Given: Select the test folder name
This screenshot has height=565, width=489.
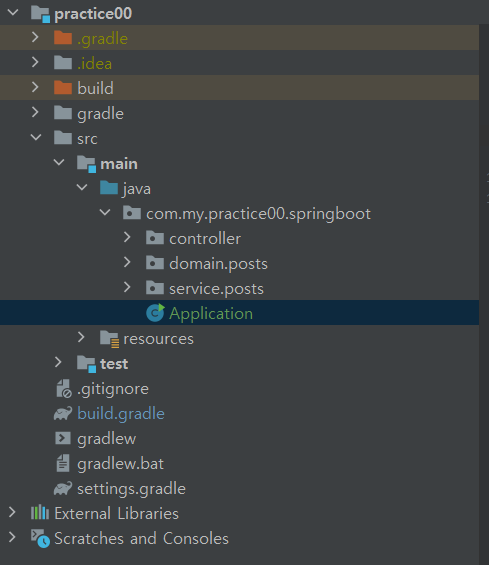Looking at the screenshot, I should [114, 364].
